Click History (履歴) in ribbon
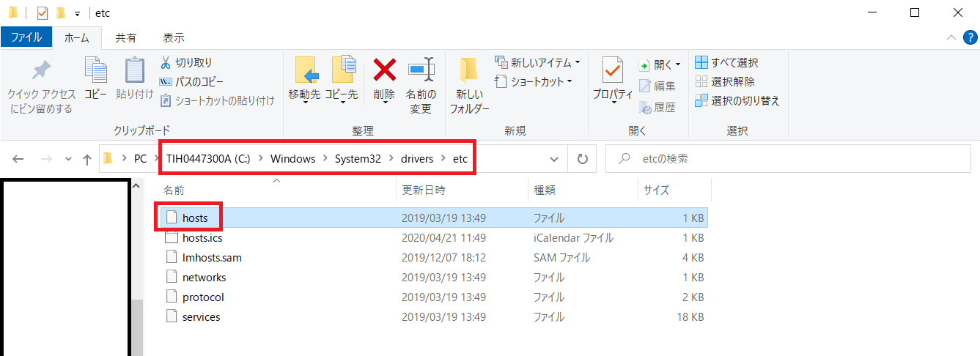 click(657, 108)
